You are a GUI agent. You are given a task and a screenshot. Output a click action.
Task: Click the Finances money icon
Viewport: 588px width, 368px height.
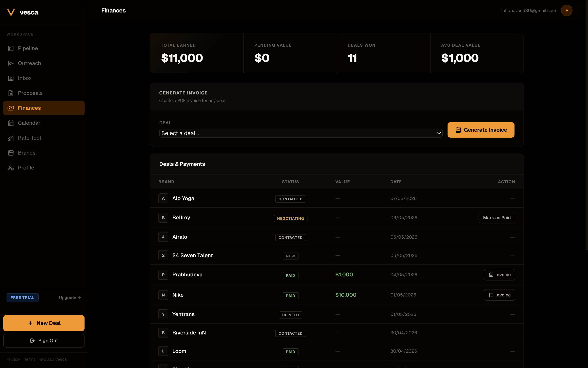click(11, 108)
